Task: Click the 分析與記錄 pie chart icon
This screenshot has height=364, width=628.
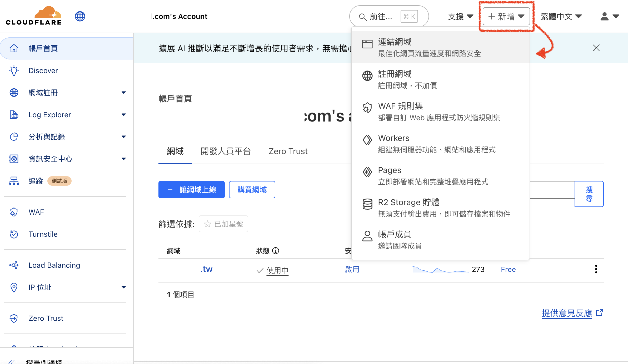Action: (14, 137)
